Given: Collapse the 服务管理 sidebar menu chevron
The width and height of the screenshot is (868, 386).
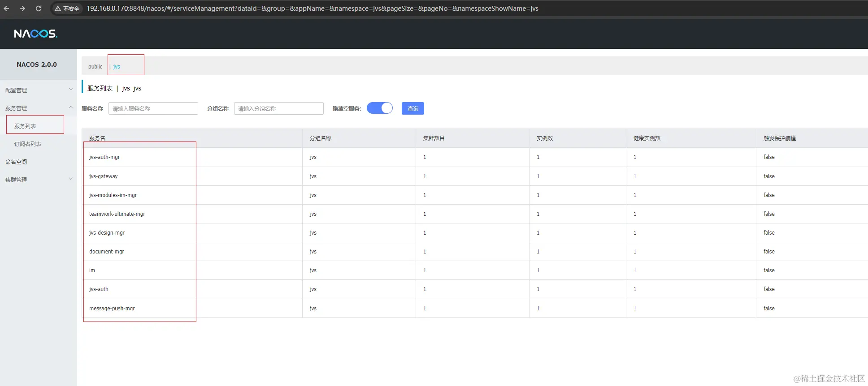Looking at the screenshot, I should [71, 107].
